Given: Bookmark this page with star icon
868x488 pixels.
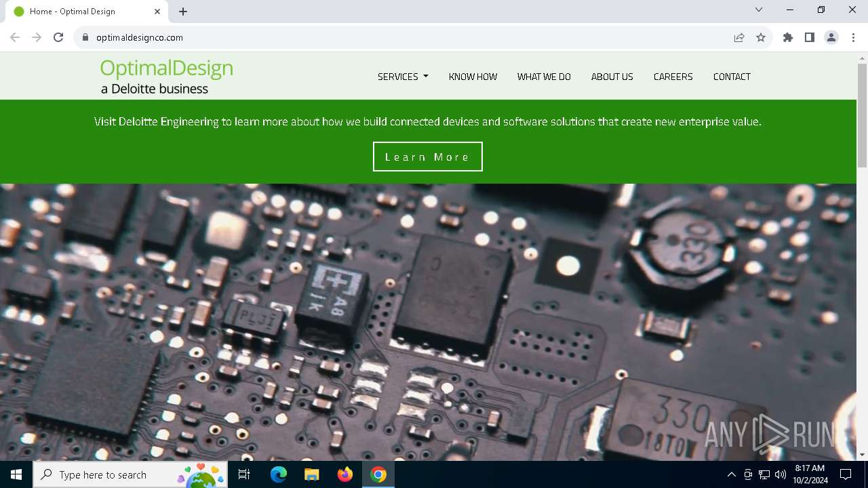Looking at the screenshot, I should pos(761,37).
